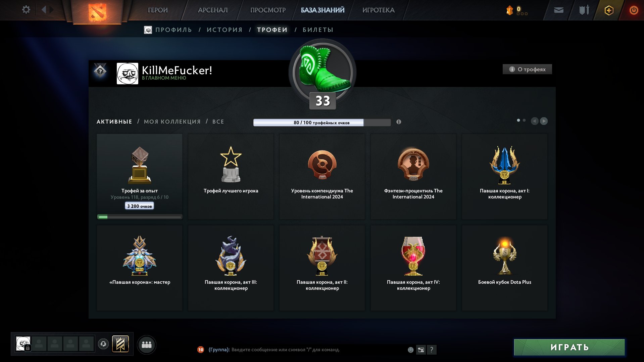Click the voice headset icon in party bar

(x=103, y=344)
